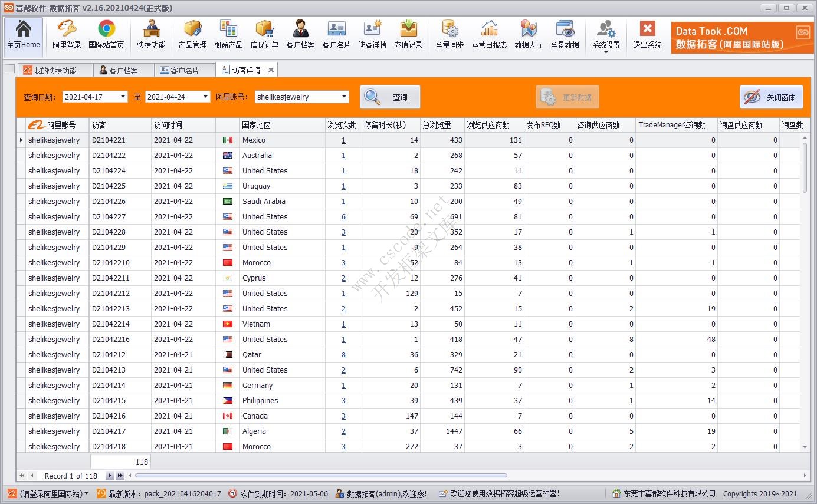This screenshot has width=817, height=504.
Task: Click the Canada row flag icon
Action: tap(228, 416)
